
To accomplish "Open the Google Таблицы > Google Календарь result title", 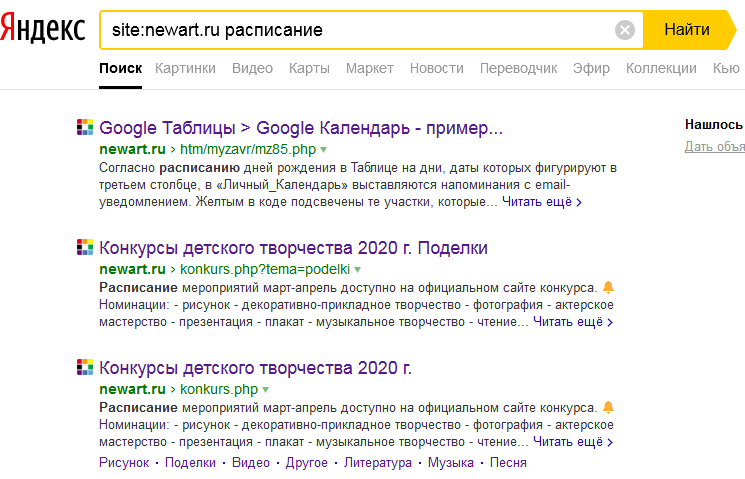I will tap(301, 128).
